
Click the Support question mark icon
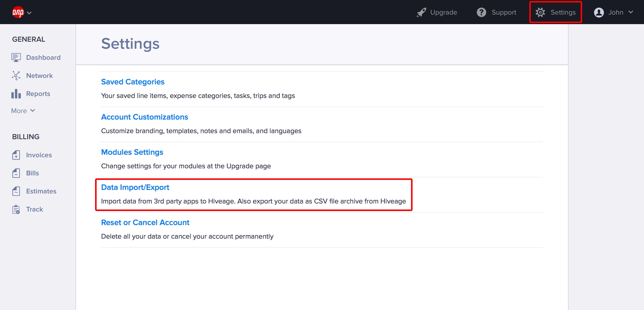(x=481, y=12)
